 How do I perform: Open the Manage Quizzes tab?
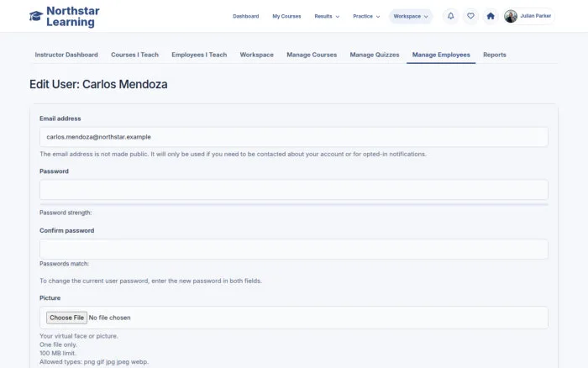click(x=375, y=55)
